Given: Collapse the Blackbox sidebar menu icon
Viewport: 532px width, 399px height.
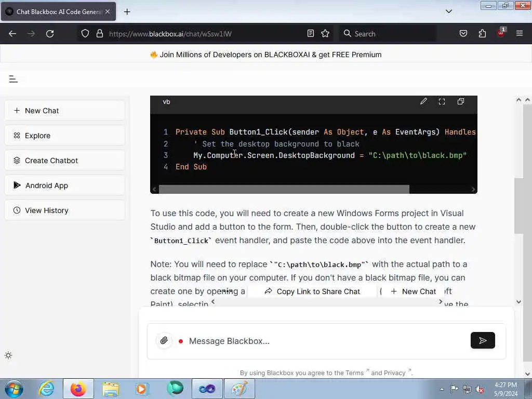Looking at the screenshot, I should (x=13, y=79).
